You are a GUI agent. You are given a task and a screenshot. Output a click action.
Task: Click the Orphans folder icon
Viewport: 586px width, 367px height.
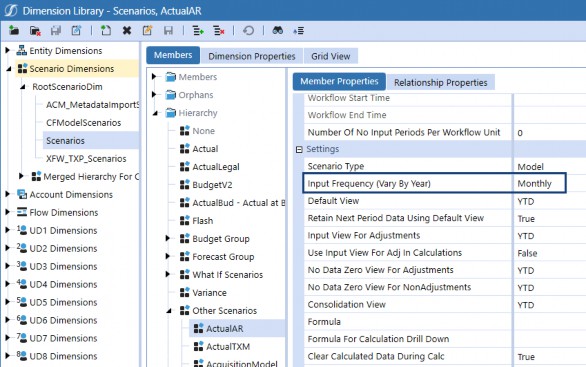tap(170, 95)
